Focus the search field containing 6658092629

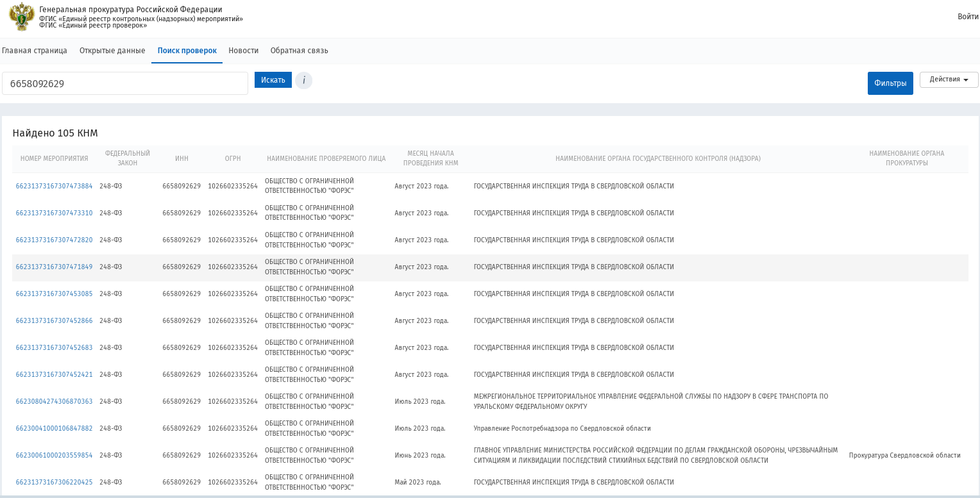pyautogui.click(x=125, y=83)
